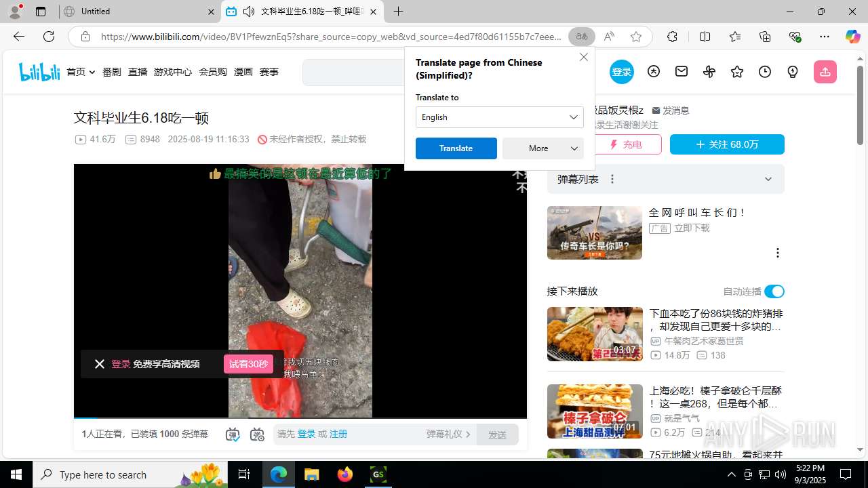Click the blue 登录 avatar button

tap(622, 72)
